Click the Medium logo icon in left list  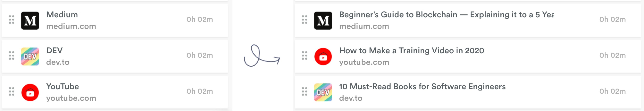[30, 20]
